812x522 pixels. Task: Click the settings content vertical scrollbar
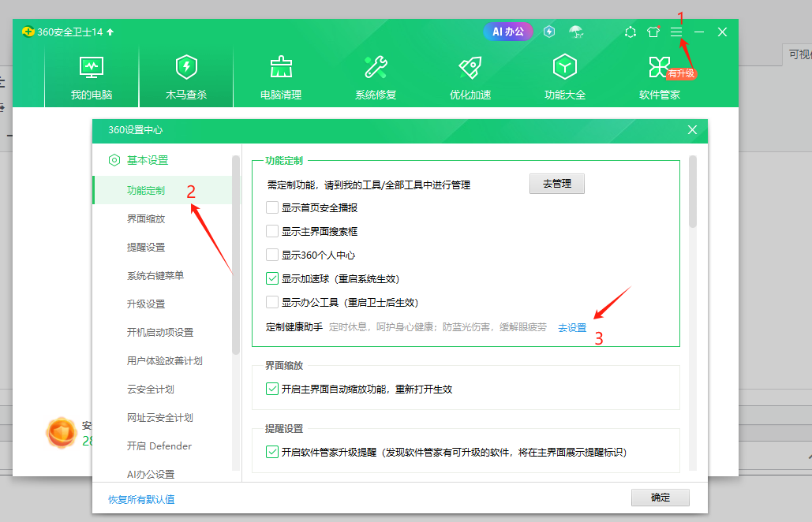click(693, 192)
